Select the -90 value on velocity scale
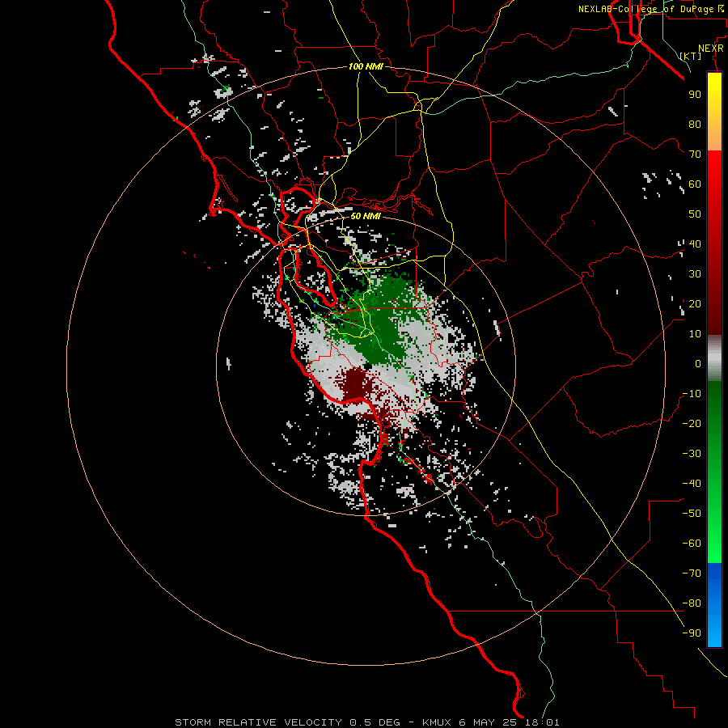Viewport: 728px width, 728px height. click(692, 633)
